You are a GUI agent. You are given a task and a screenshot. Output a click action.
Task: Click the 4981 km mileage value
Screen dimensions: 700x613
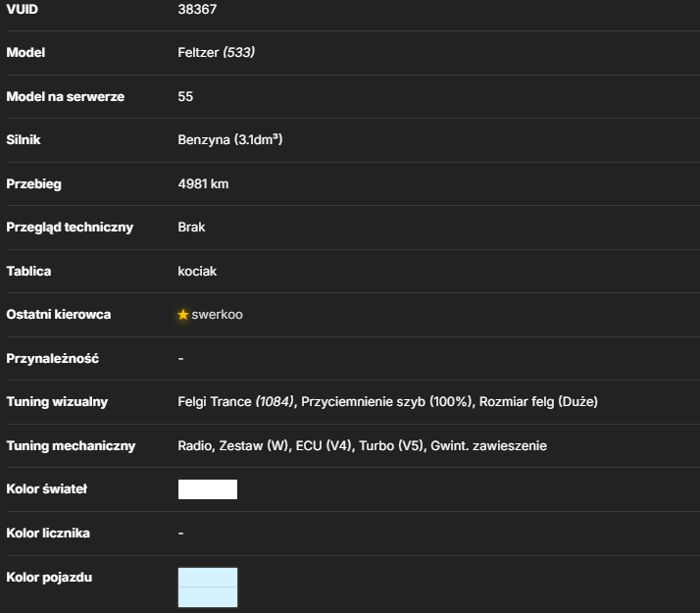(x=203, y=184)
